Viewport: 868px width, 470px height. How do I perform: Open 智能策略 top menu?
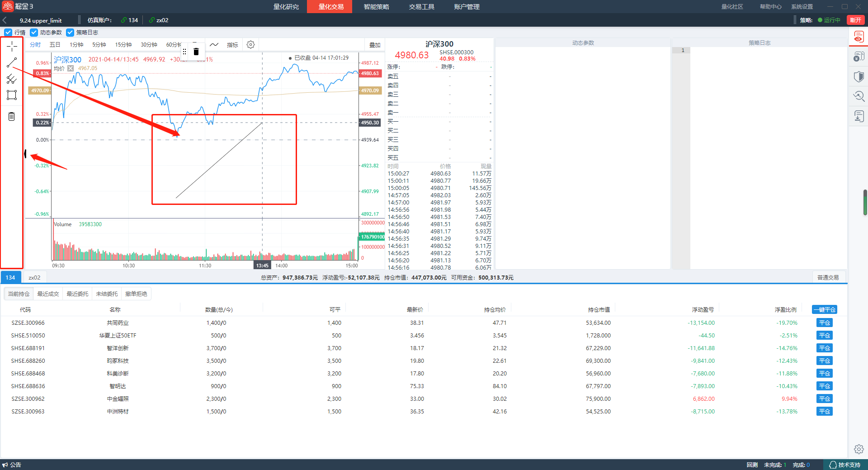tap(376, 7)
